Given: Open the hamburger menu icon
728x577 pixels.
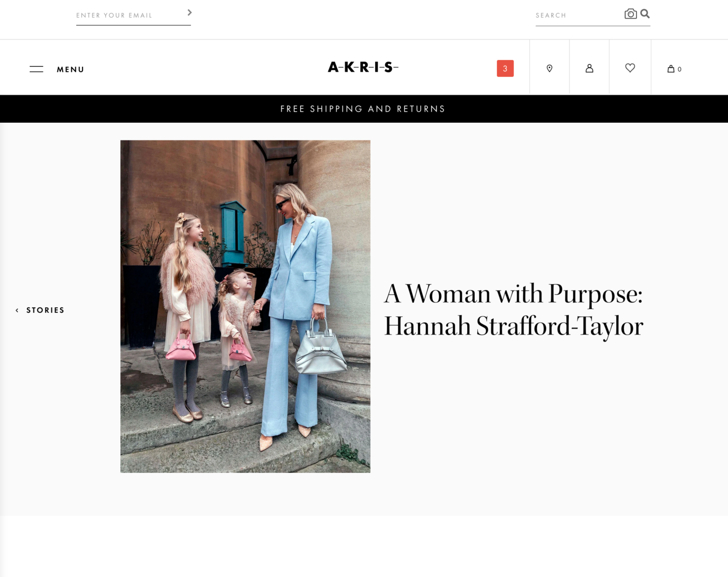Looking at the screenshot, I should 36,69.
